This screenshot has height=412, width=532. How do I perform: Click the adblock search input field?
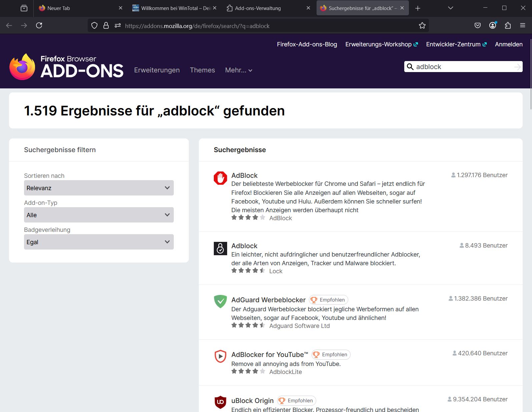463,67
